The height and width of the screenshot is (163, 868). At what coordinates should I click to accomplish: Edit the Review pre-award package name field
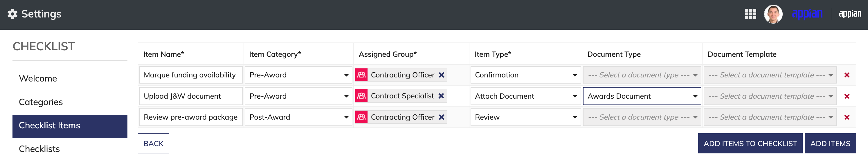point(191,117)
